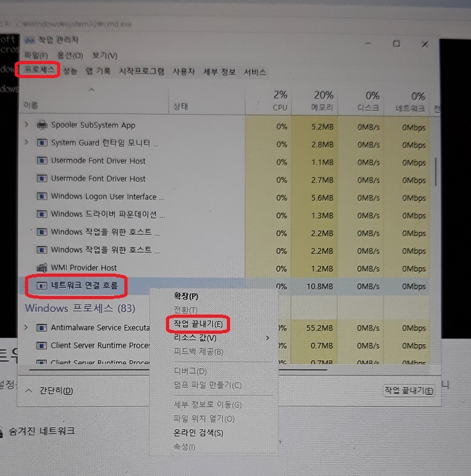Screen dimensions: 471x476
Task: Open the 리소스 값(V) submenu arrow
Action: [267, 338]
